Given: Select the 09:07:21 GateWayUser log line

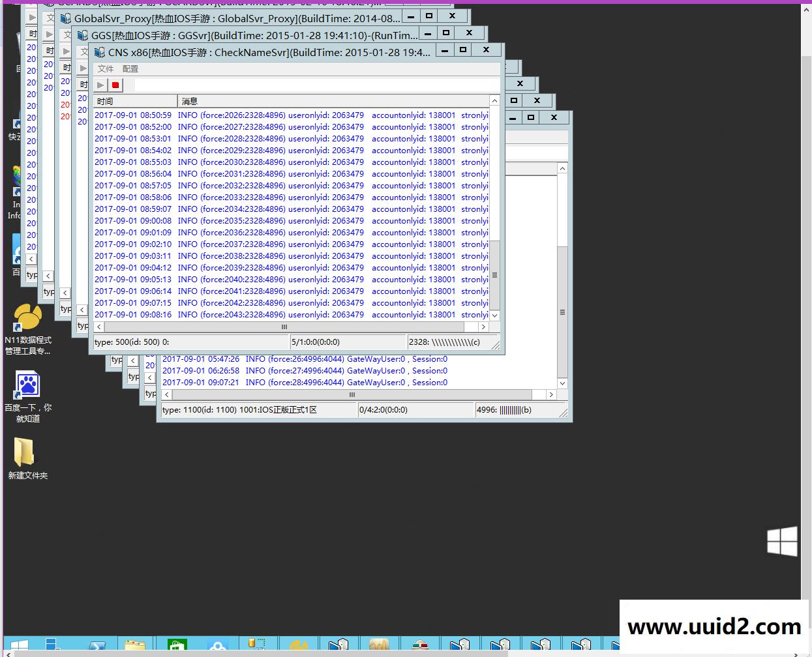Looking at the screenshot, I should coord(305,383).
